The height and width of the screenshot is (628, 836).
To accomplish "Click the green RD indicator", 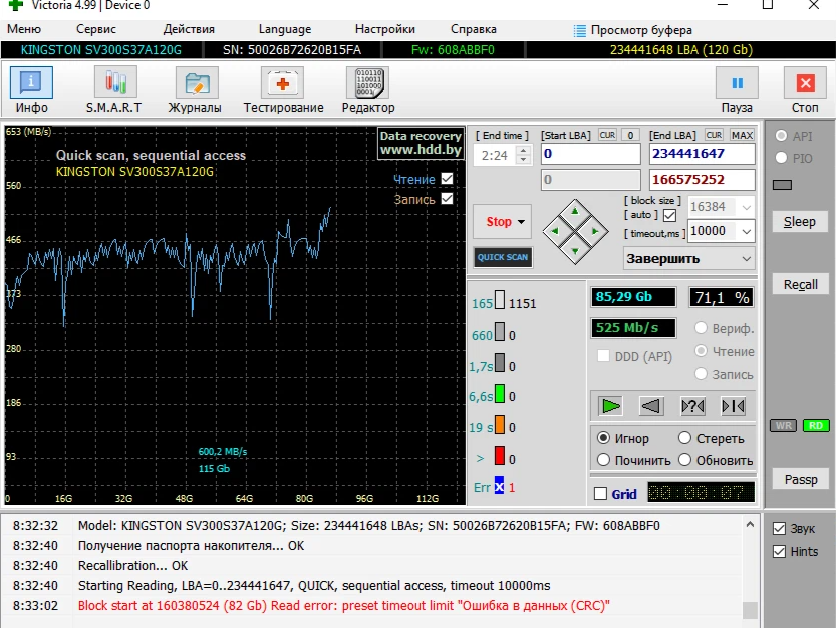I will pyautogui.click(x=816, y=425).
